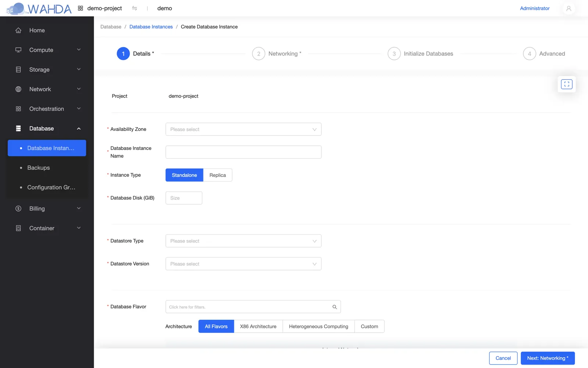Go to step 3 Initialize Databases
This screenshot has width=588, height=368.
420,54
